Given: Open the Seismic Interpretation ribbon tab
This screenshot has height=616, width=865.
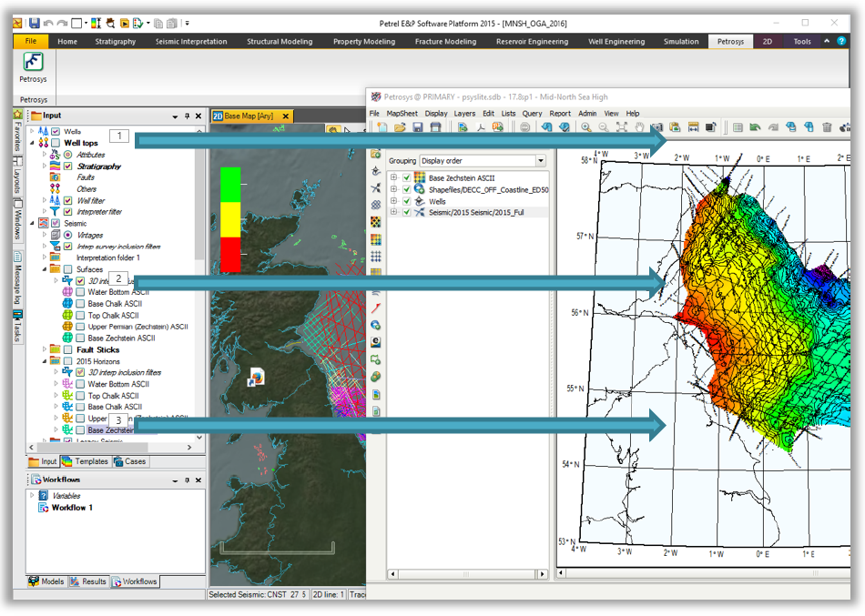Looking at the screenshot, I should [191, 41].
